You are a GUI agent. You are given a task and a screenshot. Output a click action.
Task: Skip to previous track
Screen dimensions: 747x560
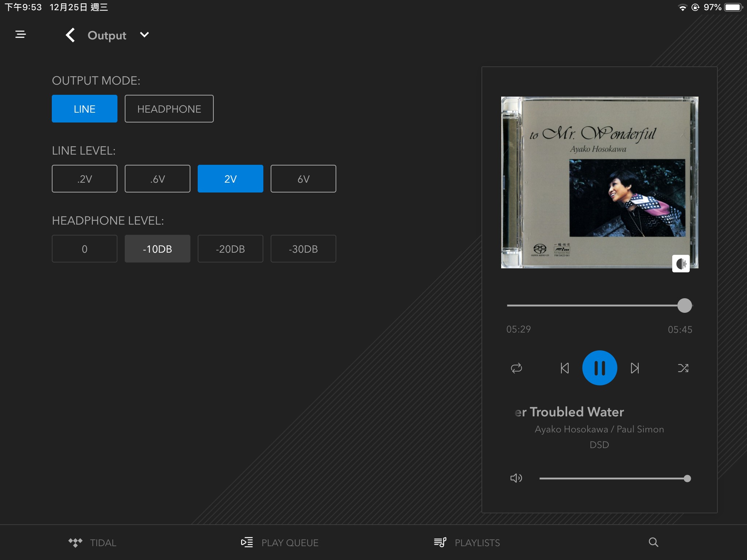(565, 368)
